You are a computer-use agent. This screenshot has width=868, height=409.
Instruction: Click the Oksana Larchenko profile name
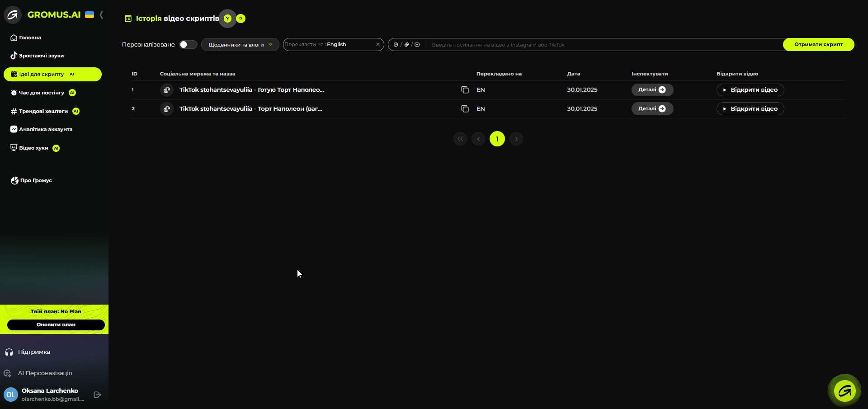[50, 391]
